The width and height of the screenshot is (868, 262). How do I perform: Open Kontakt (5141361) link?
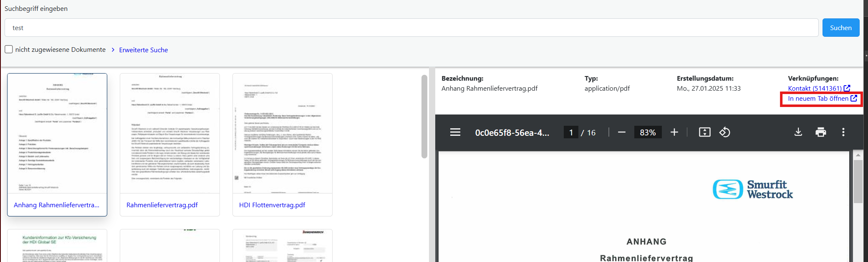tap(815, 88)
